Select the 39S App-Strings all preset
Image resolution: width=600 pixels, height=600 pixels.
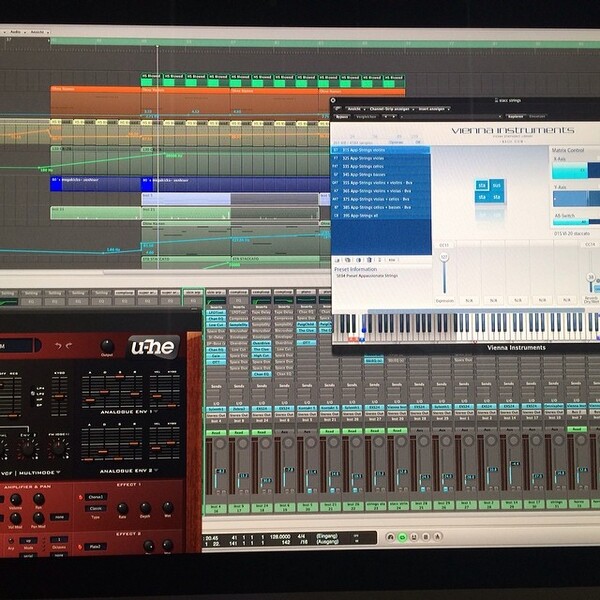click(380, 215)
